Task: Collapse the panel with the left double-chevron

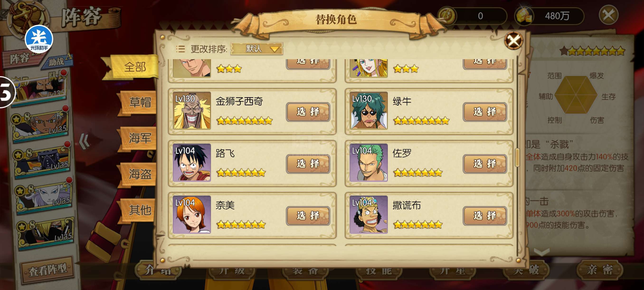Action: pos(84,141)
